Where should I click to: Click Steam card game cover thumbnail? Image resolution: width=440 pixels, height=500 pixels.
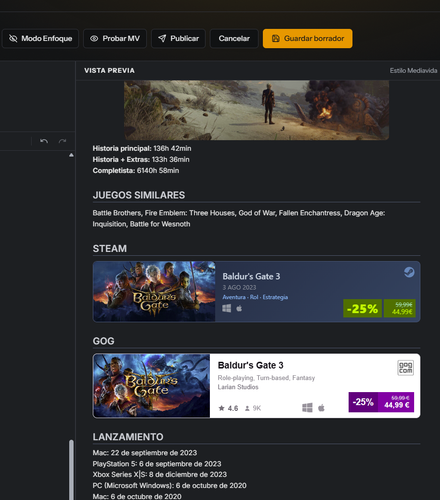pos(154,291)
